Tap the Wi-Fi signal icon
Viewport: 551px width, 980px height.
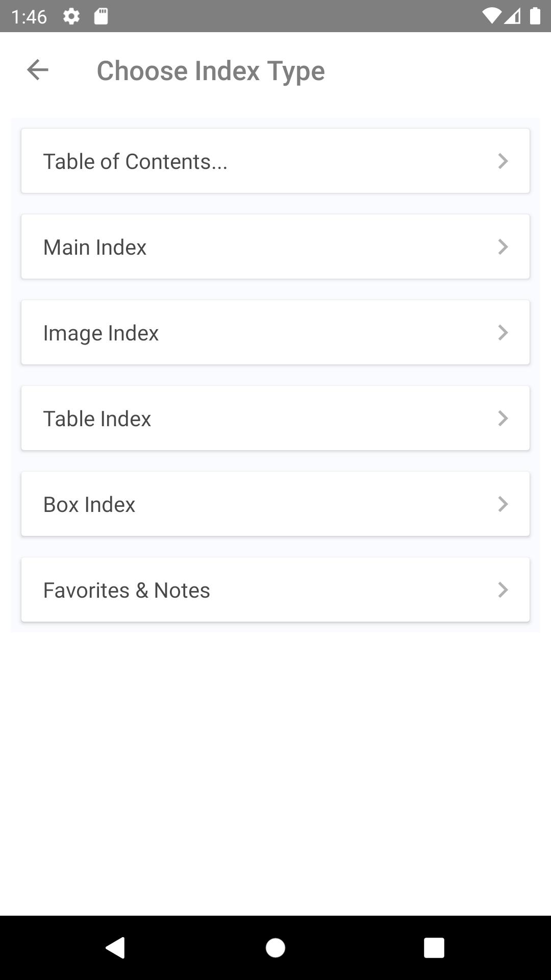(x=492, y=16)
